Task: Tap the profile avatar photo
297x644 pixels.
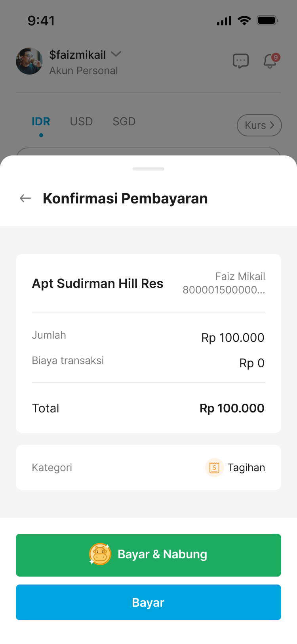Action: click(29, 61)
